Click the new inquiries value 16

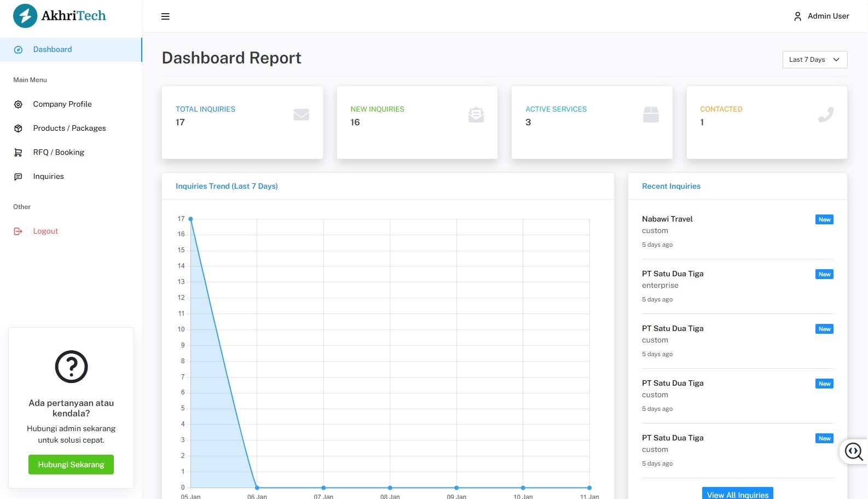point(355,123)
